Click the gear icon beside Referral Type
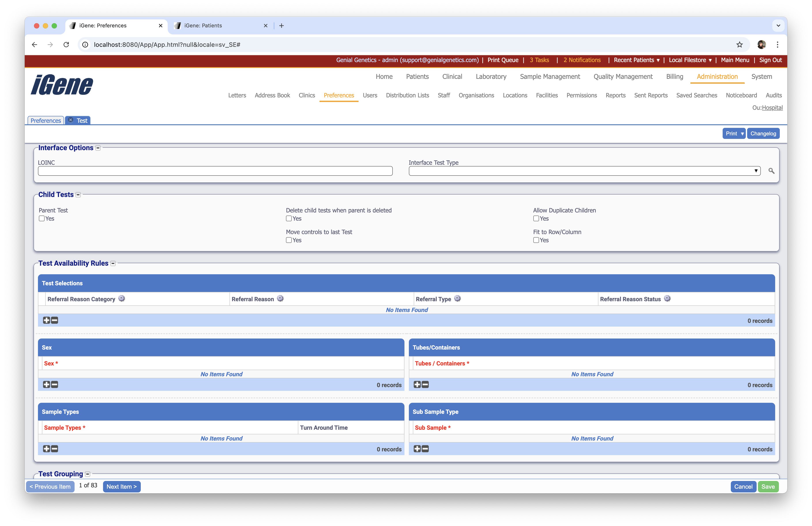 tap(457, 299)
